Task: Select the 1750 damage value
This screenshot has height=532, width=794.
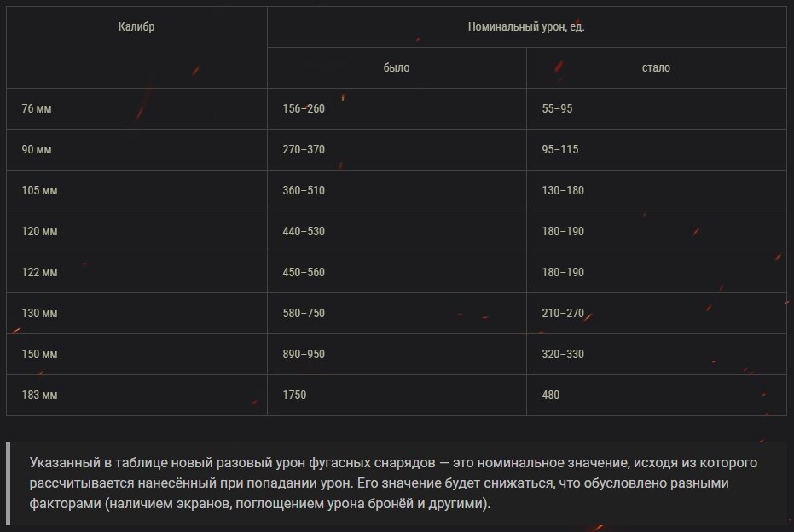Action: [x=294, y=395]
